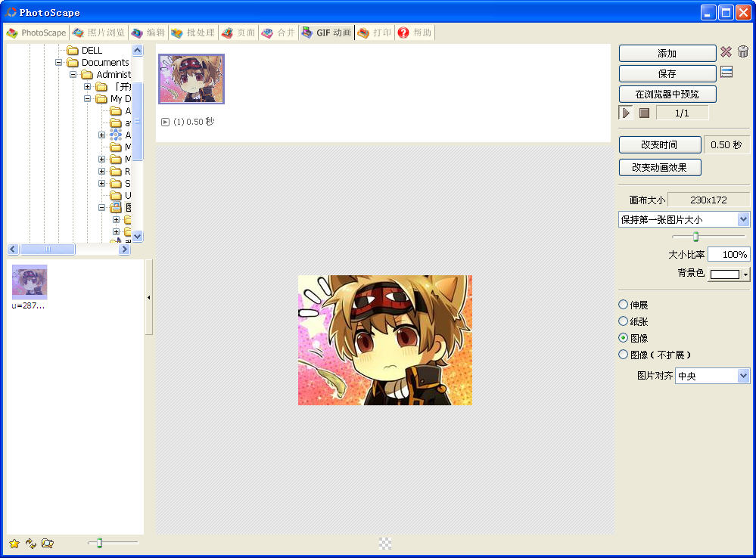Click the folder tree scroll up arrow
756x558 pixels.
click(138, 50)
